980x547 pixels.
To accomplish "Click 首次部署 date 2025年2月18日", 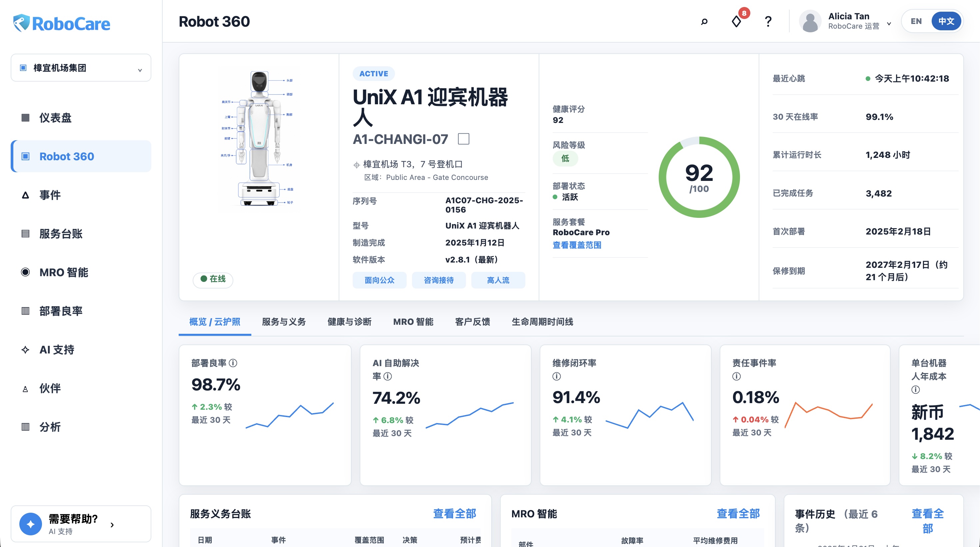I will [x=898, y=232].
